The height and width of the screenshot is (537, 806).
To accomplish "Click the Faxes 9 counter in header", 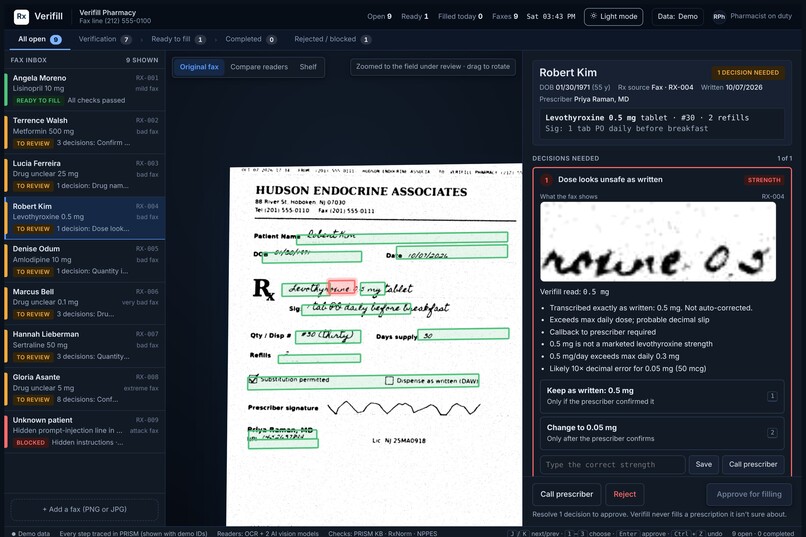I will click(x=505, y=16).
